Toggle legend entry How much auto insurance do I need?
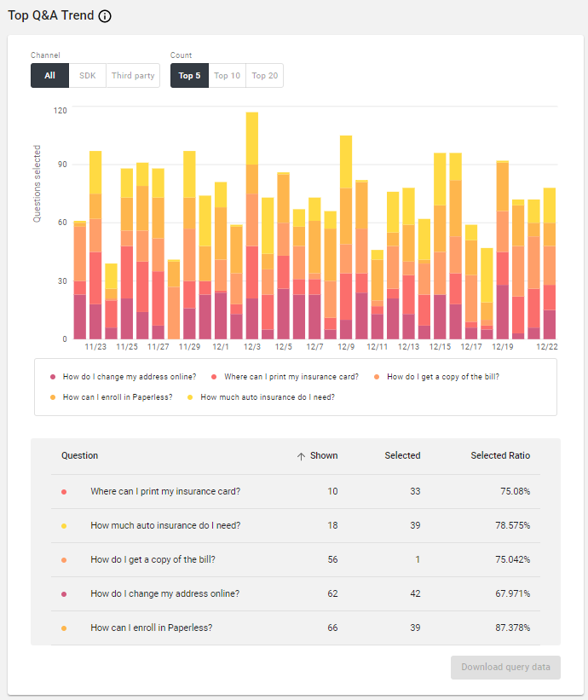 (261, 397)
